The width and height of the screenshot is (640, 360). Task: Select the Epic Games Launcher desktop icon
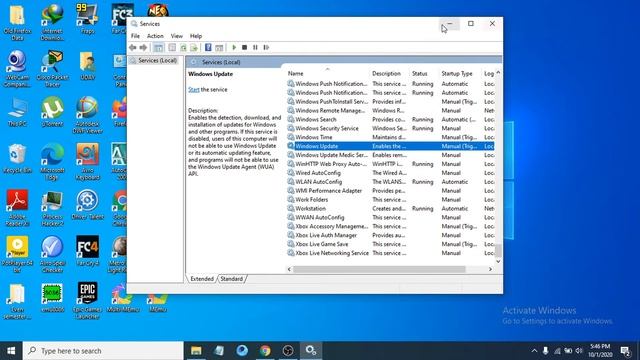point(87,301)
